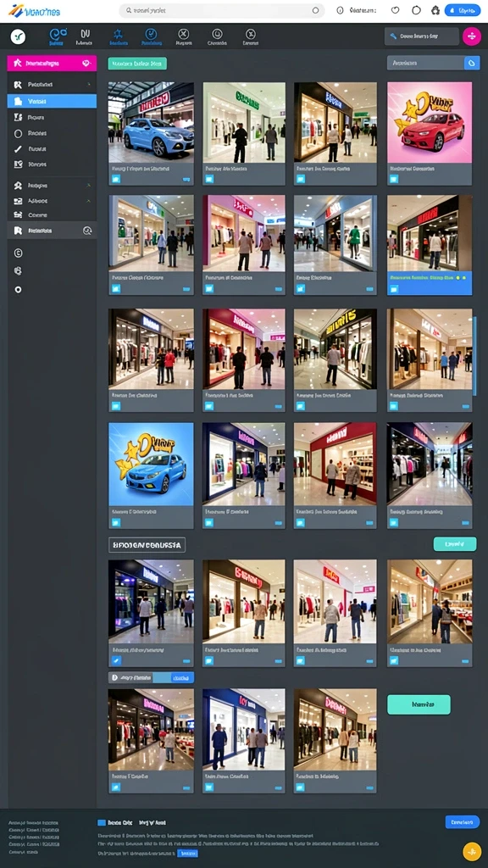This screenshot has height=868, width=488.
Task: Open the toolbar tab with the DU glyph
Action: coord(84,36)
